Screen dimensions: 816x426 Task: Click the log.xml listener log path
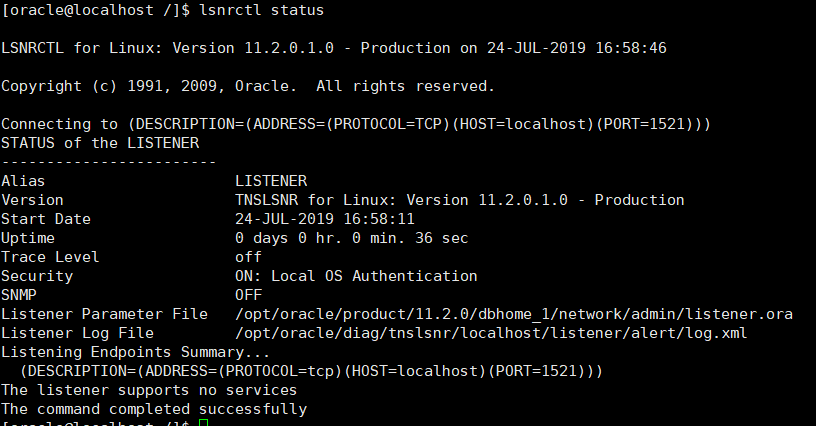pyautogui.click(x=491, y=333)
